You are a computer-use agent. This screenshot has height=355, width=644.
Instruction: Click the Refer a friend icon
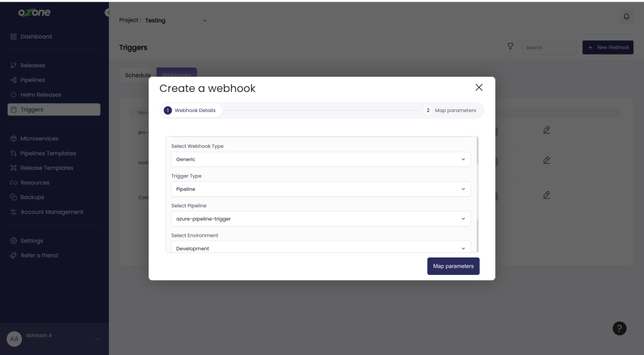click(14, 255)
